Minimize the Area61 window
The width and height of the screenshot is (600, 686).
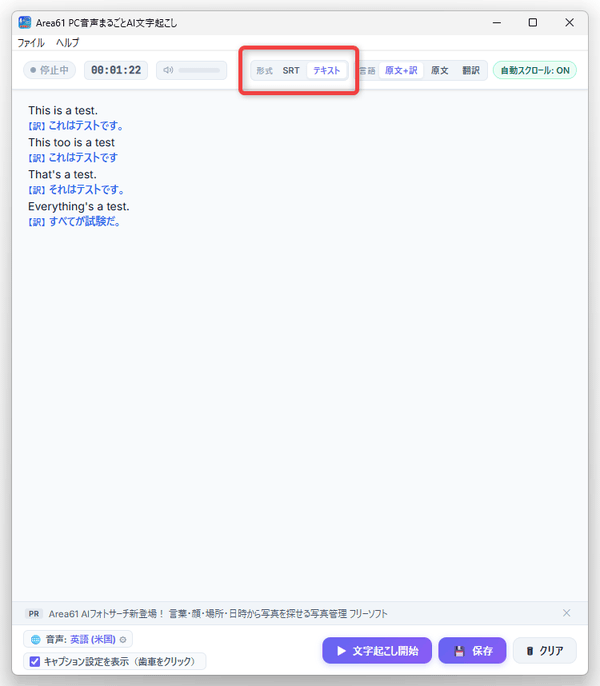(497, 22)
